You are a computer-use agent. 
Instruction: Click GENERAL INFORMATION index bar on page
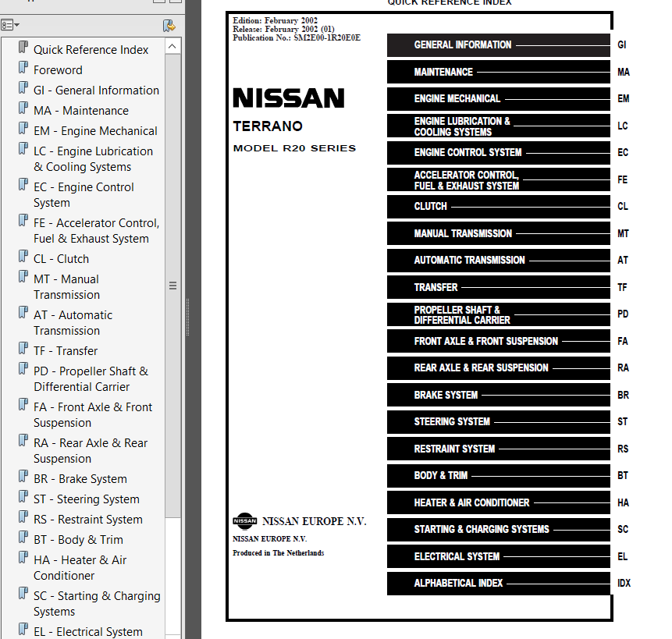(499, 45)
